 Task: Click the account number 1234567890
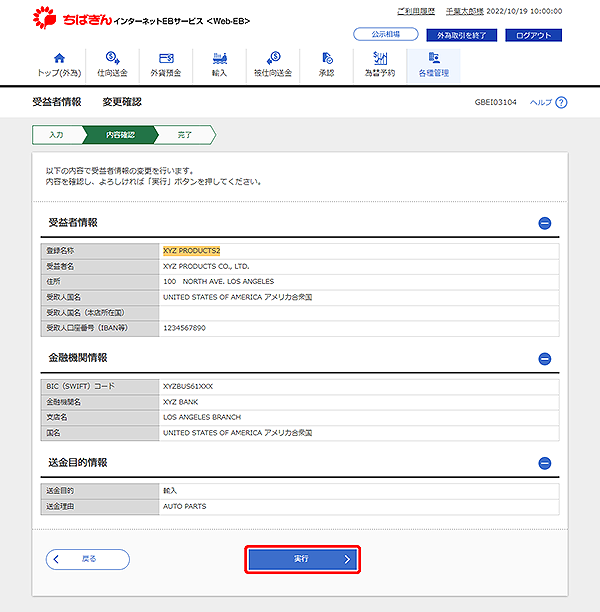point(184,328)
